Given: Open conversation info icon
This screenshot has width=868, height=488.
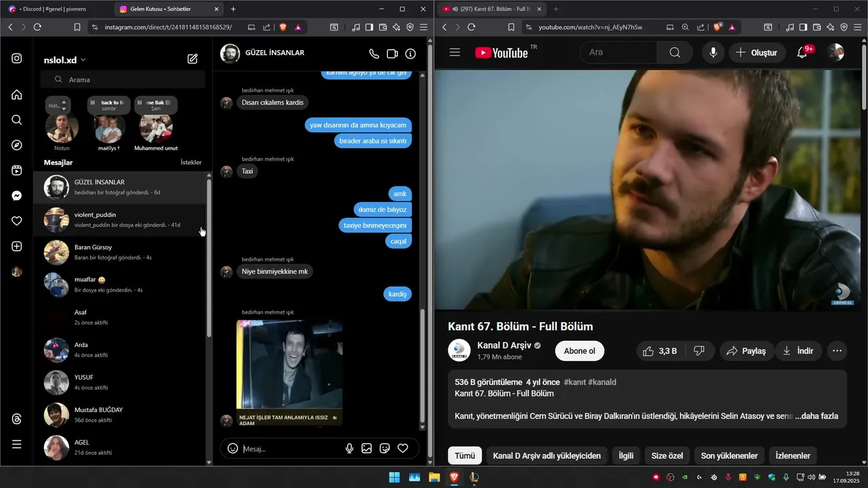Looking at the screenshot, I should (410, 54).
